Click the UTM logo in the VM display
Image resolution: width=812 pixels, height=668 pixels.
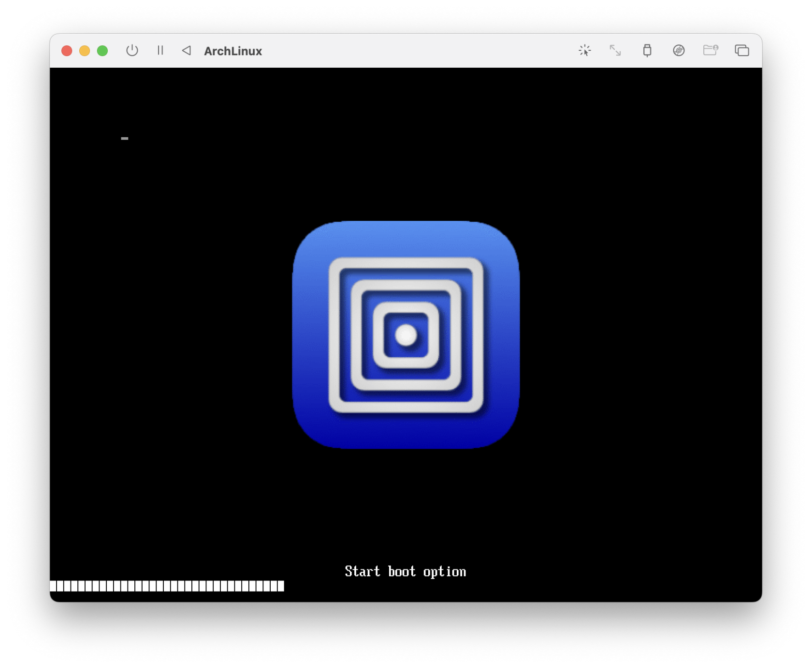click(406, 335)
